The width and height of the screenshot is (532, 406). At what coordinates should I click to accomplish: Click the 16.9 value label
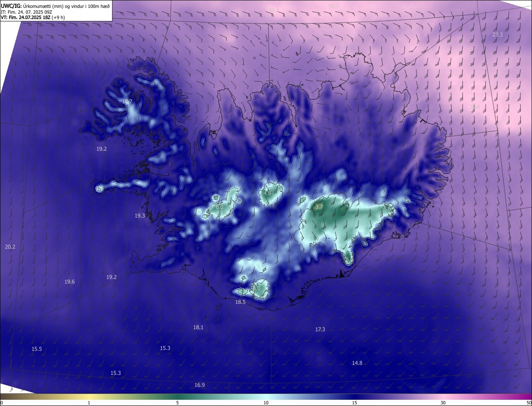click(x=199, y=385)
